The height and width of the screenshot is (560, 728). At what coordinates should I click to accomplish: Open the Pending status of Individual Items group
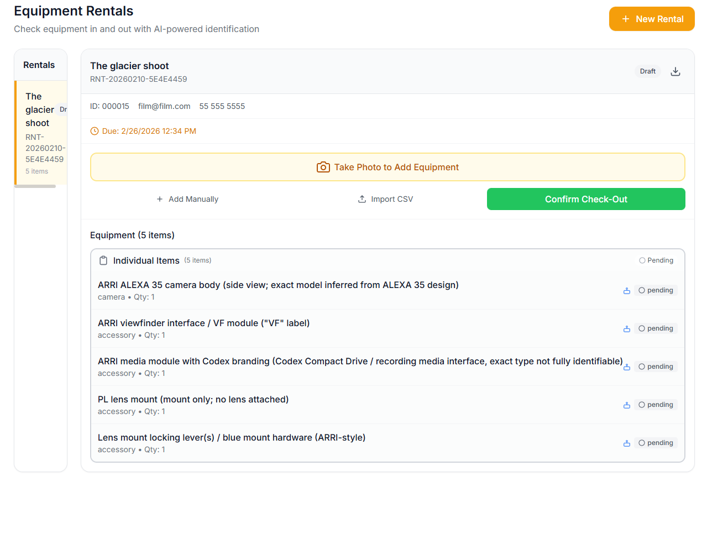(x=656, y=260)
